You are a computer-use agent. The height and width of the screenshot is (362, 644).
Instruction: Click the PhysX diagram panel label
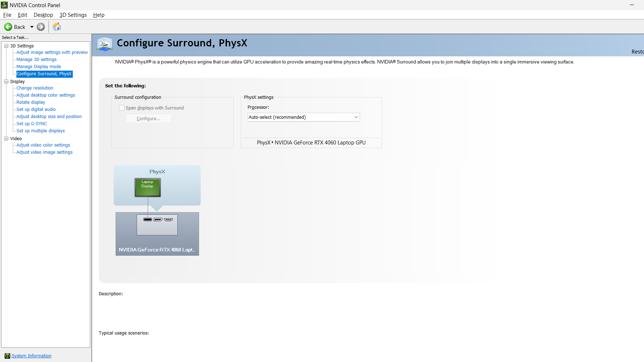(x=157, y=172)
